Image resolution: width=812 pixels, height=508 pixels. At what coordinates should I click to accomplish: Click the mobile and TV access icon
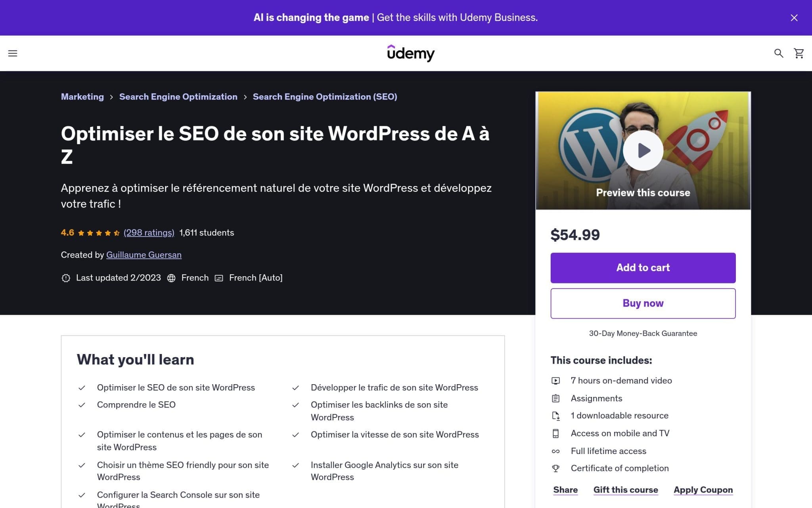click(557, 433)
